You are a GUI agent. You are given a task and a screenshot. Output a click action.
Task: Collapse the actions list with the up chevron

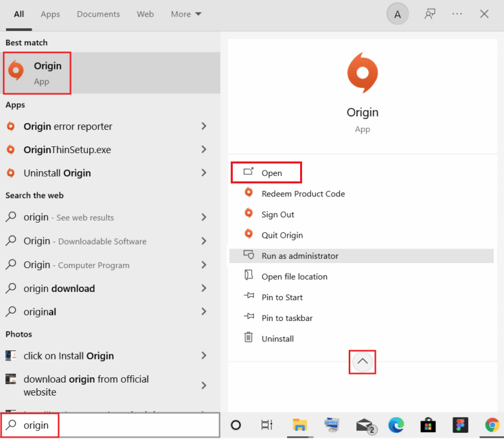point(363,362)
